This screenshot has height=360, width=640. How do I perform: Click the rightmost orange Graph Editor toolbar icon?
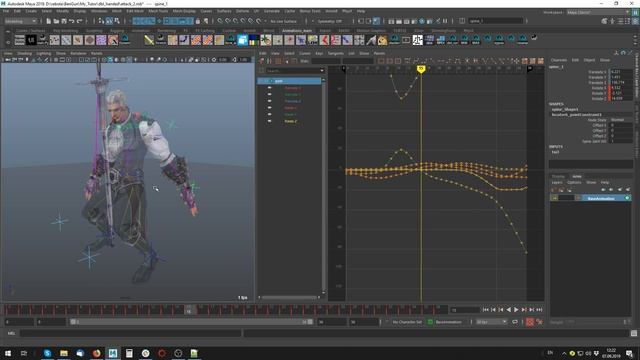(x=540, y=61)
